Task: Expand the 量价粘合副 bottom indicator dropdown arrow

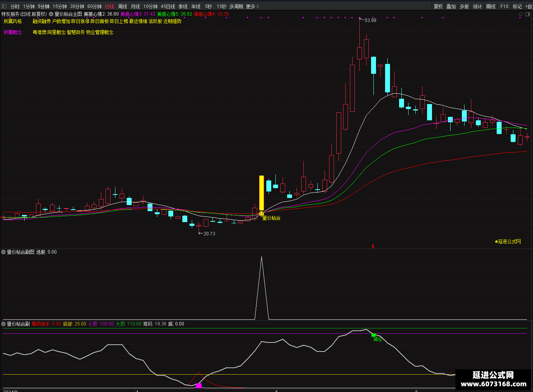Action: 4,324
